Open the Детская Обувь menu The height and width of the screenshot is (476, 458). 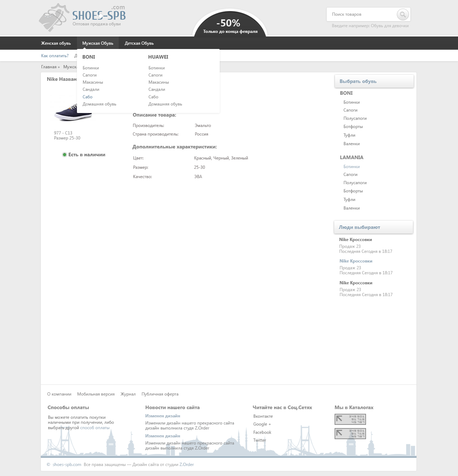[x=139, y=43]
